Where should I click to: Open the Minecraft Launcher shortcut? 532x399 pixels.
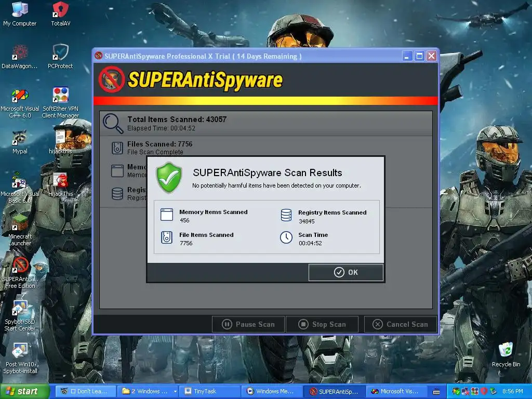(x=20, y=231)
